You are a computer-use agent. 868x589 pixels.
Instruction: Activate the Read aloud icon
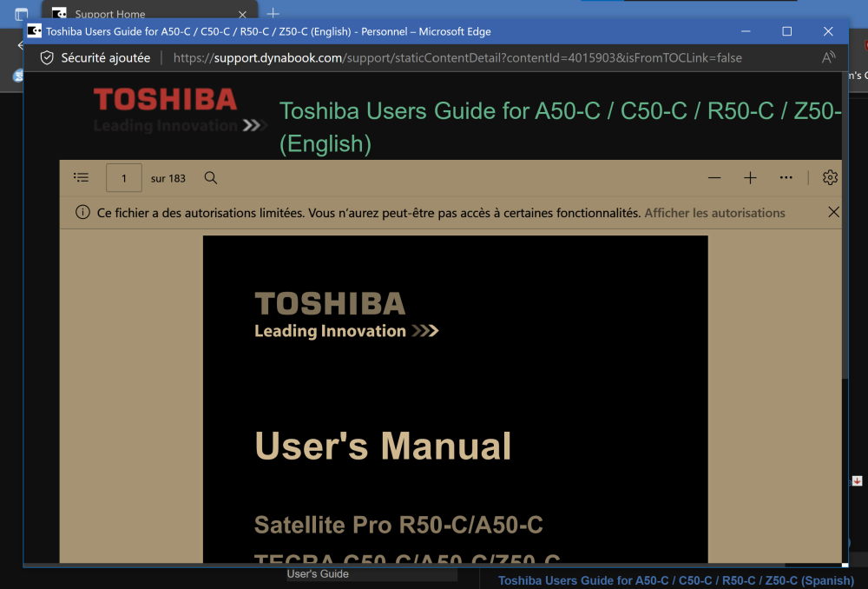pos(828,57)
